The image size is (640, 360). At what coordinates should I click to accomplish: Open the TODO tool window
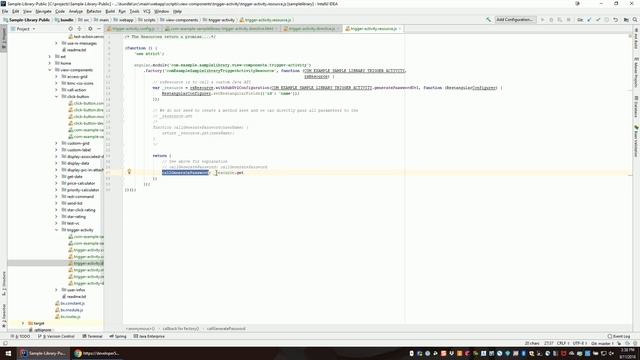pos(20,336)
